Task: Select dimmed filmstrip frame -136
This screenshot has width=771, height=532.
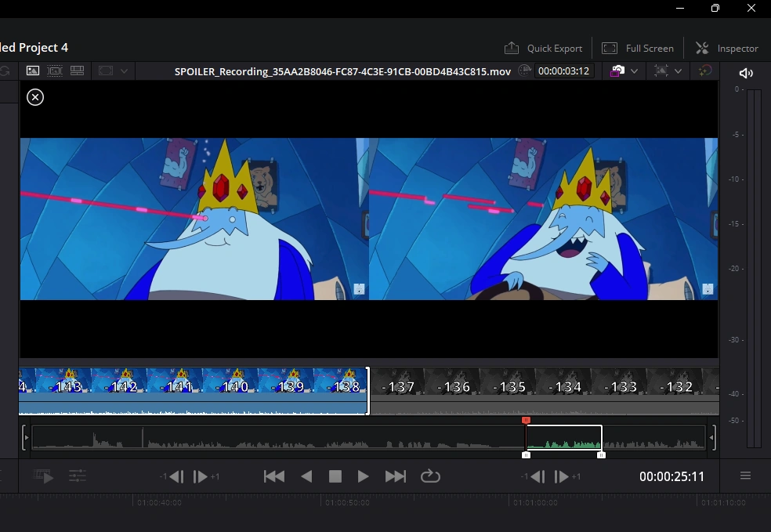Action: tap(452, 381)
